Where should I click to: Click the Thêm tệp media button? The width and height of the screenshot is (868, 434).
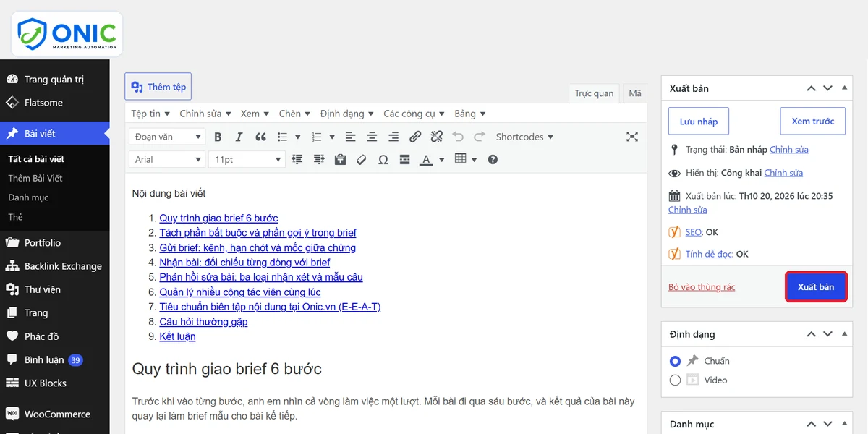pos(158,87)
